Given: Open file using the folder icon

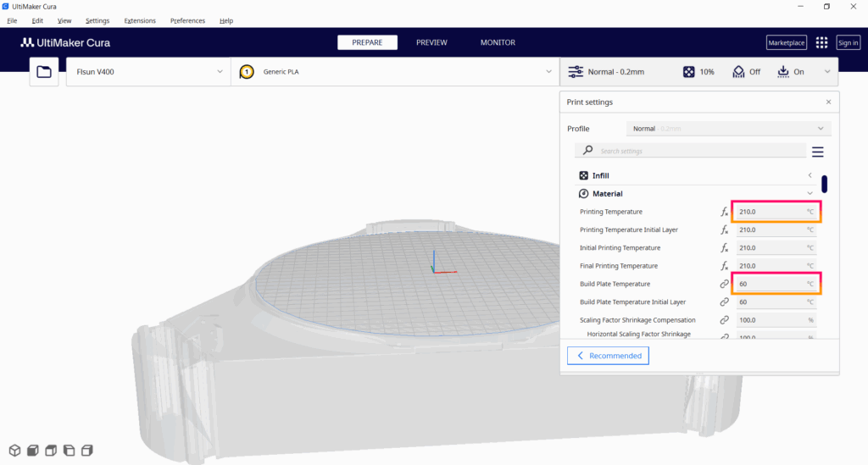Looking at the screenshot, I should [44, 72].
